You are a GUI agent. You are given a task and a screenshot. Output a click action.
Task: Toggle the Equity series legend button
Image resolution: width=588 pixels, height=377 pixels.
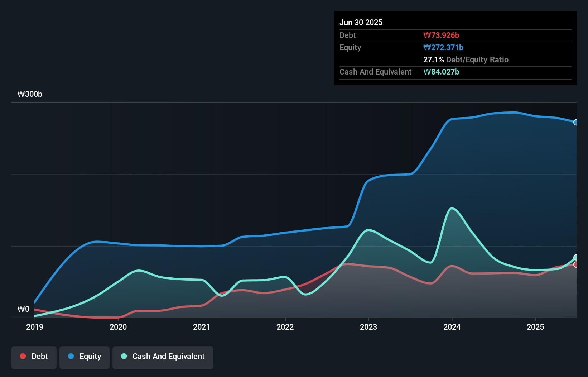point(85,357)
